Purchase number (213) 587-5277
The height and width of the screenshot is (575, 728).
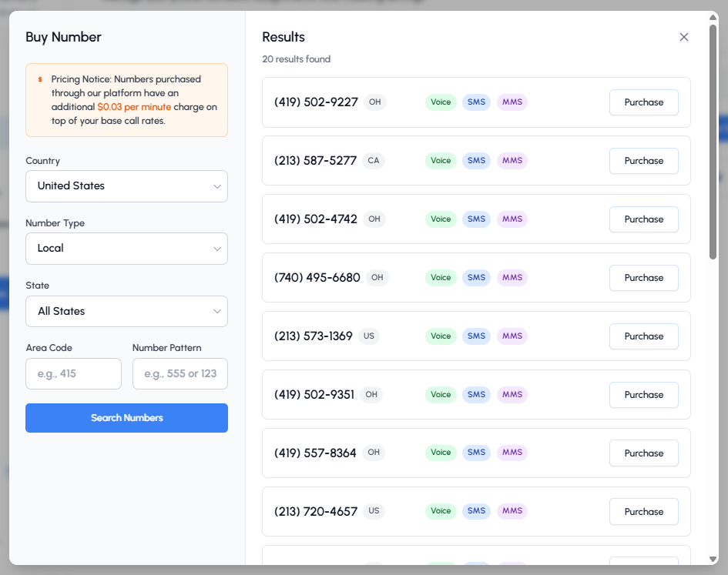point(643,161)
